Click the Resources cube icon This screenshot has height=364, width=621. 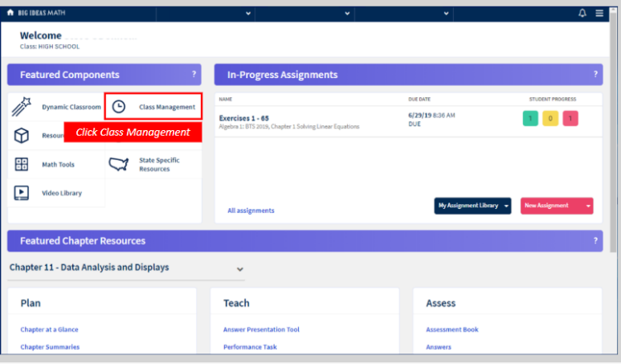[22, 136]
